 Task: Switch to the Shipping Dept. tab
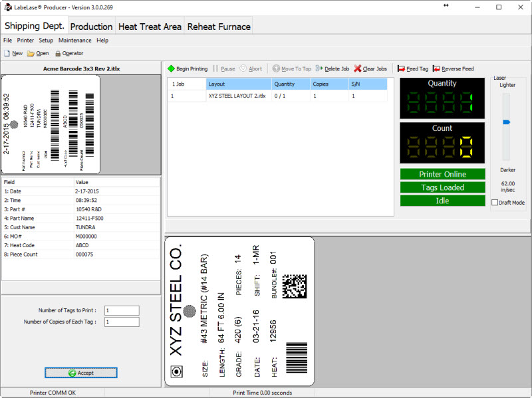(35, 26)
